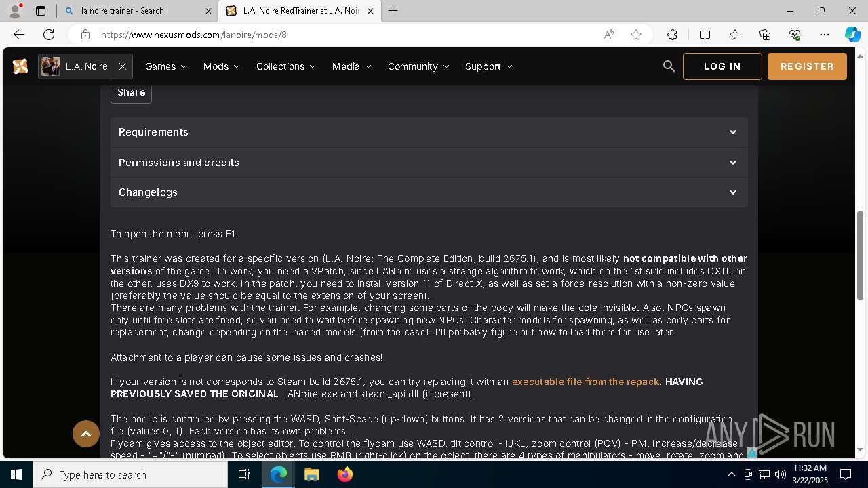This screenshot has width=868, height=488.
Task: Show hidden system tray icons
Action: tap(731, 474)
